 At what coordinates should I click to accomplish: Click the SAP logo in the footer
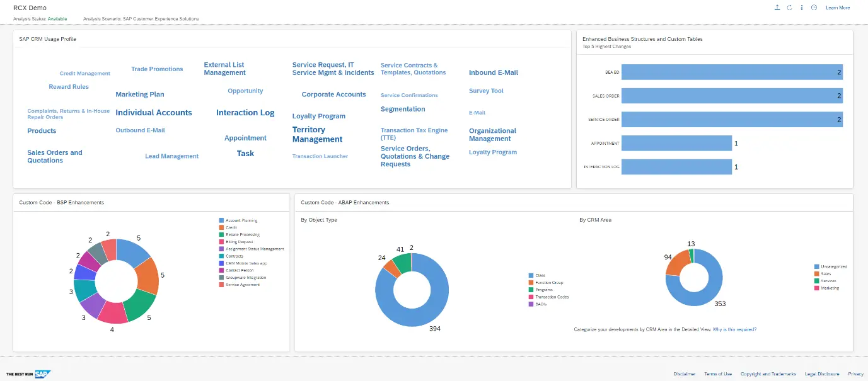pyautogui.click(x=43, y=373)
